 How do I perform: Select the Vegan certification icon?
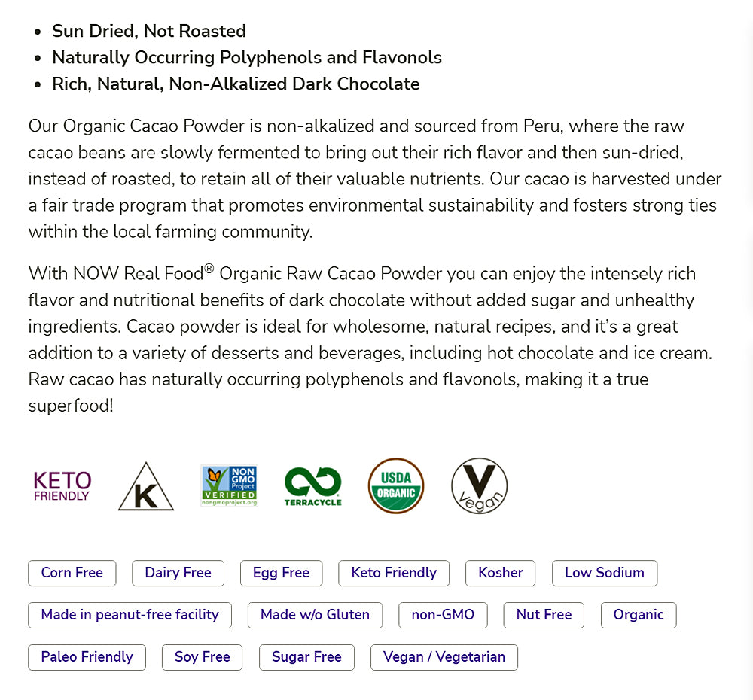pyautogui.click(x=479, y=486)
